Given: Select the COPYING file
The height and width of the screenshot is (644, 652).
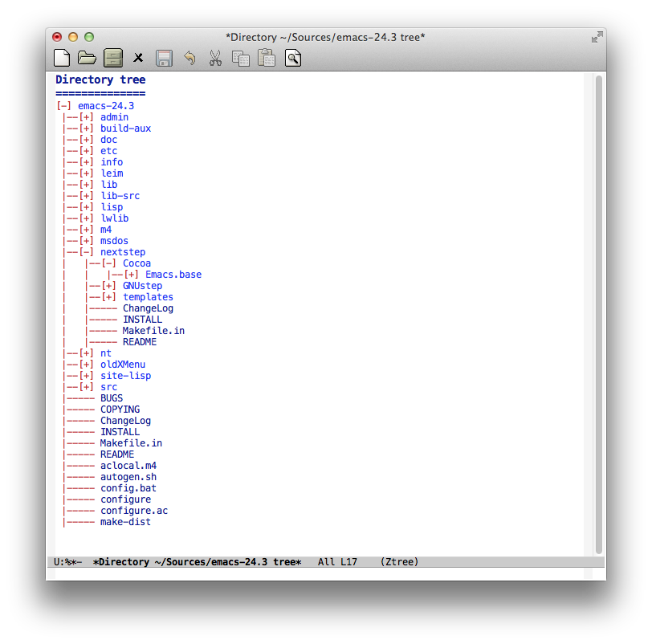Looking at the screenshot, I should (x=120, y=409).
